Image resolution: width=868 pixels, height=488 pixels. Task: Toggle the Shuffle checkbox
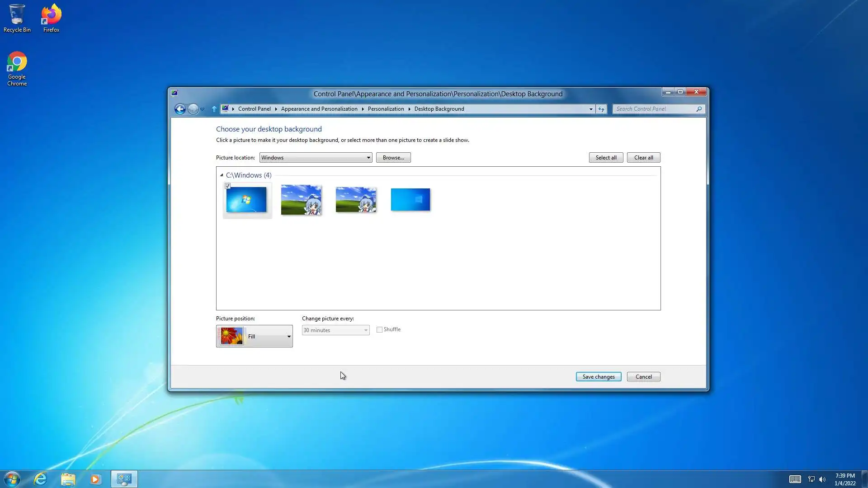pos(380,330)
